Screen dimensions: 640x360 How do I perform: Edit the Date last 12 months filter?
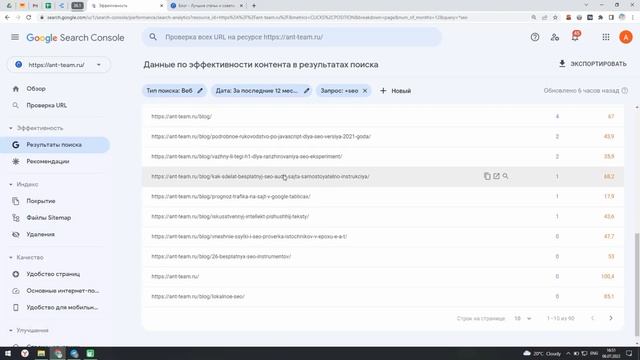tap(262, 91)
